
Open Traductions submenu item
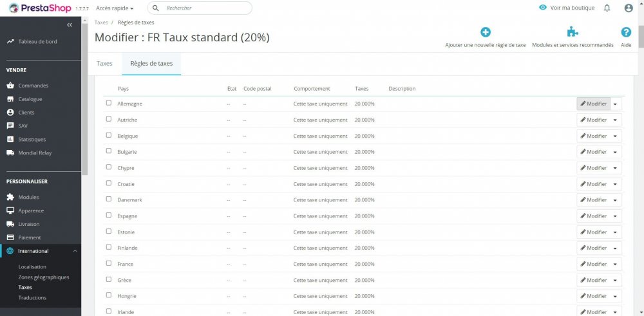[x=32, y=297]
